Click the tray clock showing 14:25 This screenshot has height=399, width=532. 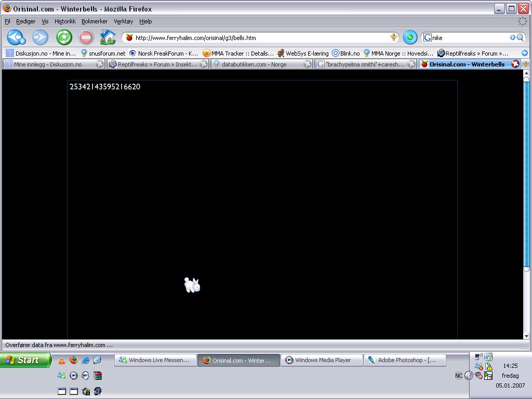[x=510, y=366]
